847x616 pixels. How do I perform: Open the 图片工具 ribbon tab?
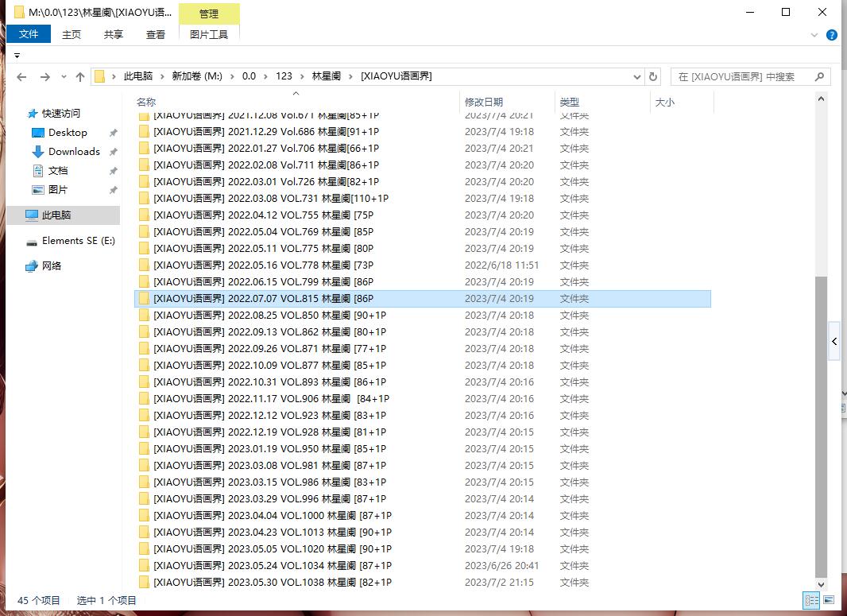coord(209,35)
